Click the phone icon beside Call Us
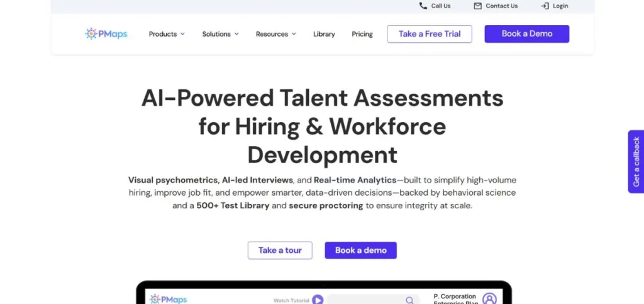Viewport: 644px width, 304px height. click(x=423, y=6)
